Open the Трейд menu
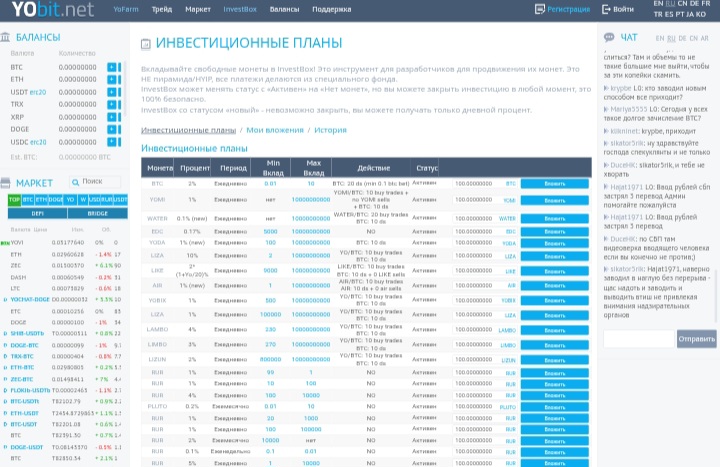720x467 pixels. (162, 9)
